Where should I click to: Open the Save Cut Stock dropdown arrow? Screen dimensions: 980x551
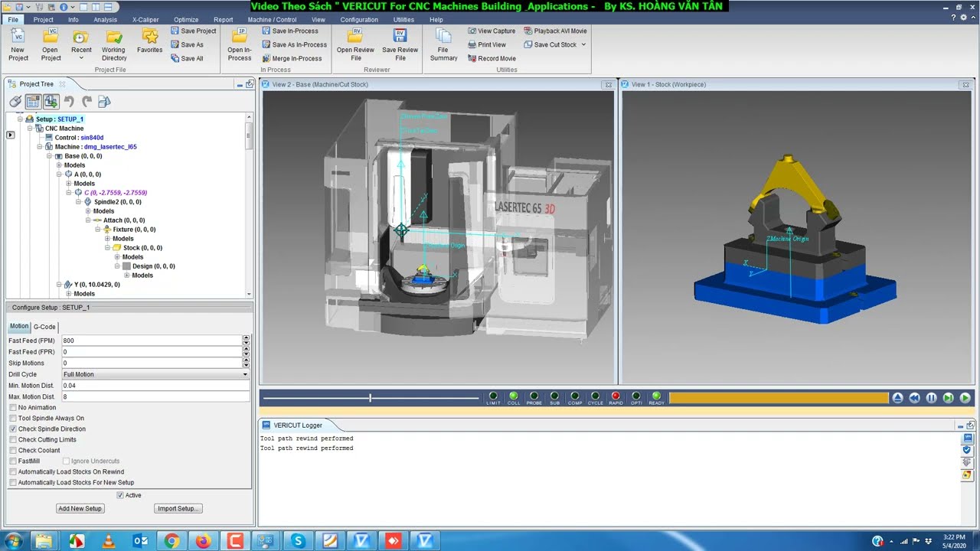tap(583, 45)
